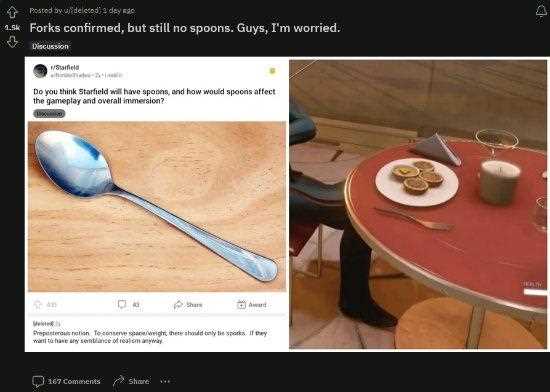Downvote the Forks confirmed post
The image size is (550, 392).
[12, 42]
